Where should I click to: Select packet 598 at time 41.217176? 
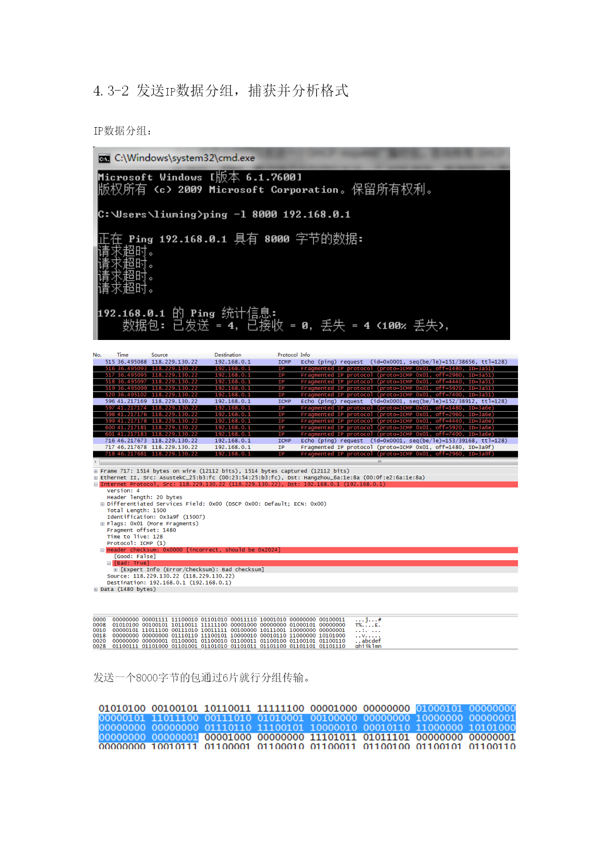pos(305,414)
